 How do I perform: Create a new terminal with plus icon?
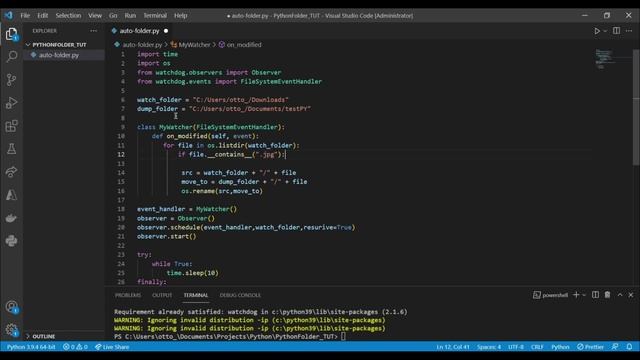click(x=576, y=295)
